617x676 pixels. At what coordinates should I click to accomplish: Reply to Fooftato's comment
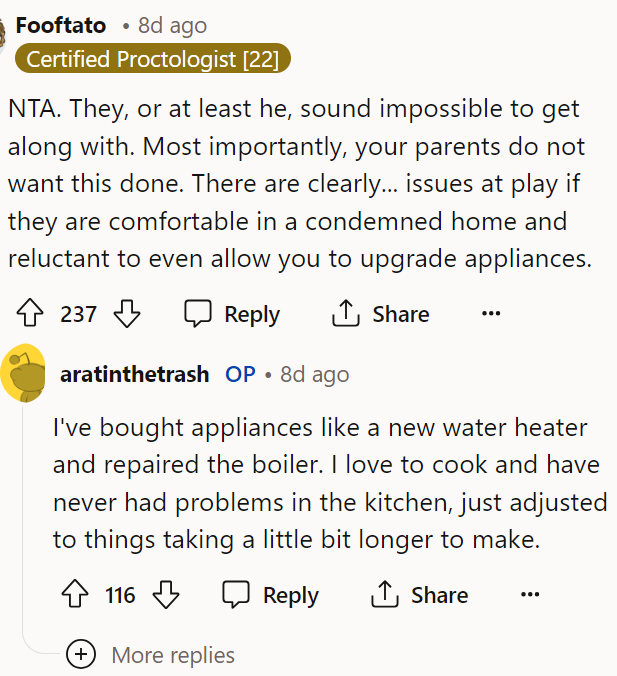pyautogui.click(x=231, y=314)
